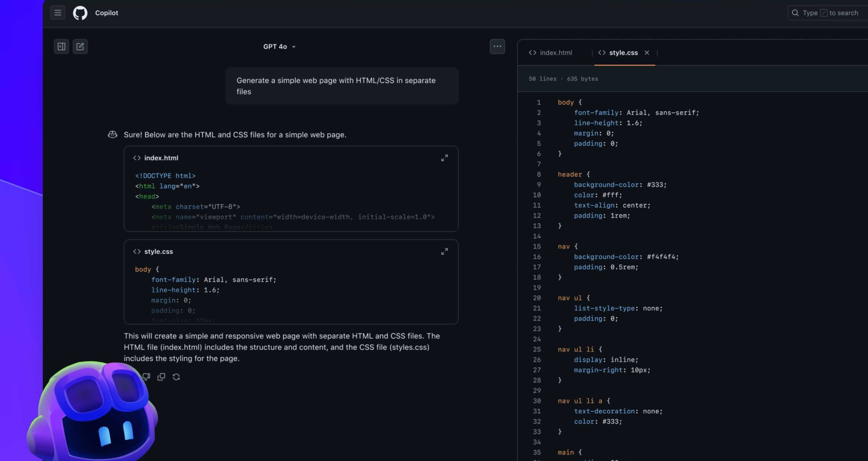Open the hamburger navigation menu
Viewport: 868px width, 461px height.
58,13
